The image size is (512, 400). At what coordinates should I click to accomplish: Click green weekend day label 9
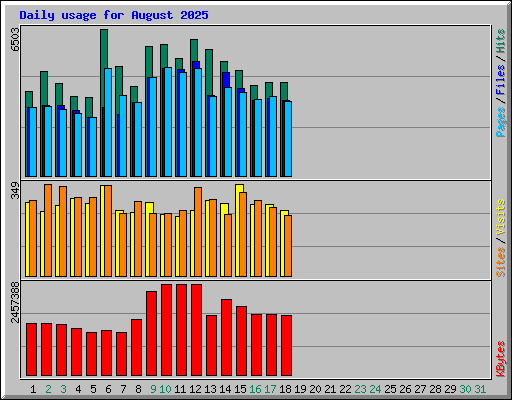pos(153,389)
